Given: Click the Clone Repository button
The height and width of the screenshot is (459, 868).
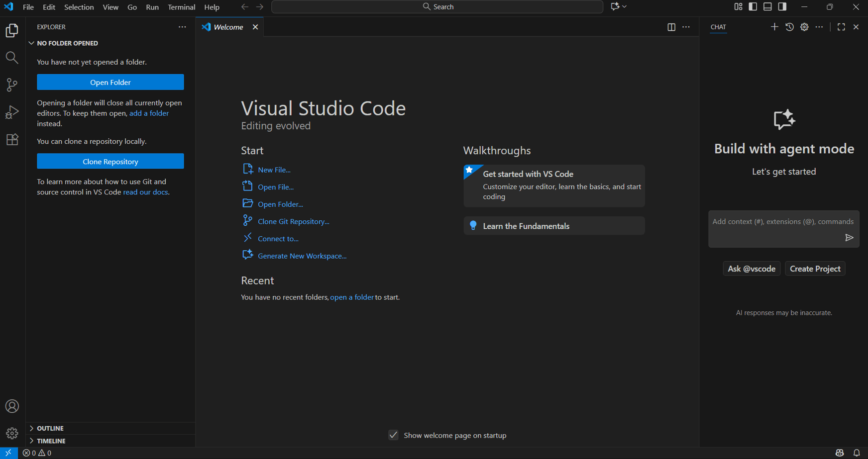Looking at the screenshot, I should click(x=110, y=161).
